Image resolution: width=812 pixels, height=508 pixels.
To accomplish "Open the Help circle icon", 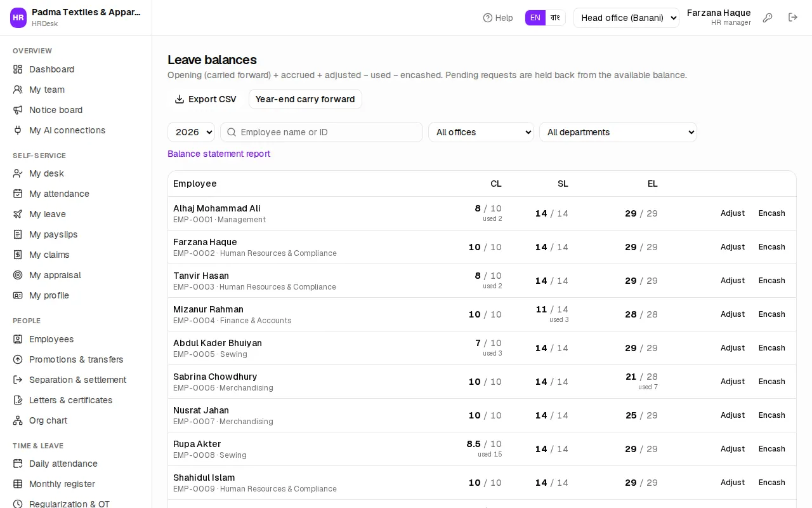I will (x=487, y=18).
